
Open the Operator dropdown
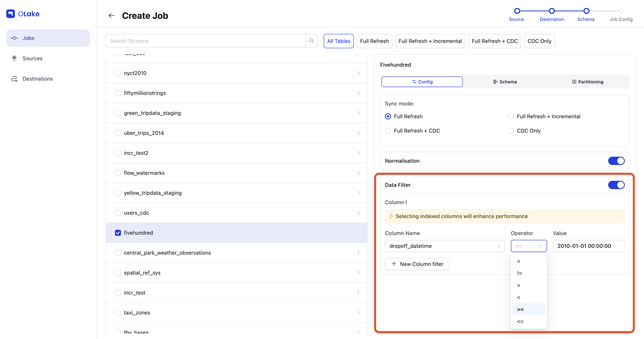(529, 246)
